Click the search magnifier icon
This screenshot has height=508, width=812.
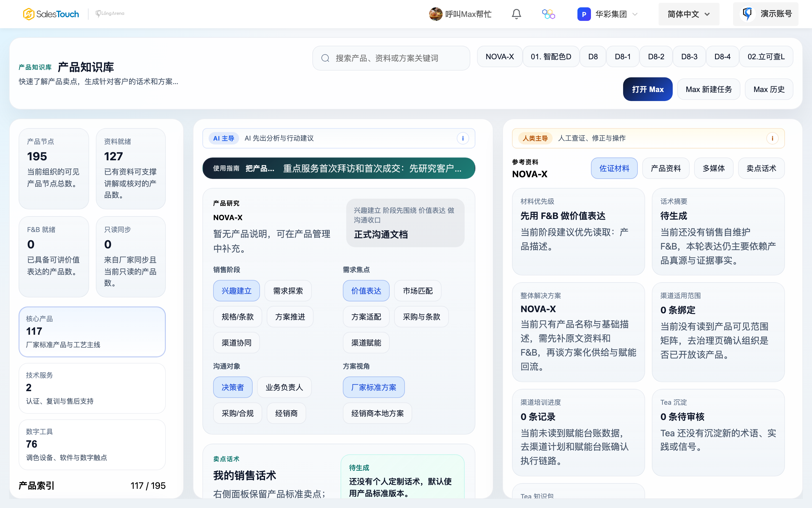pos(325,58)
